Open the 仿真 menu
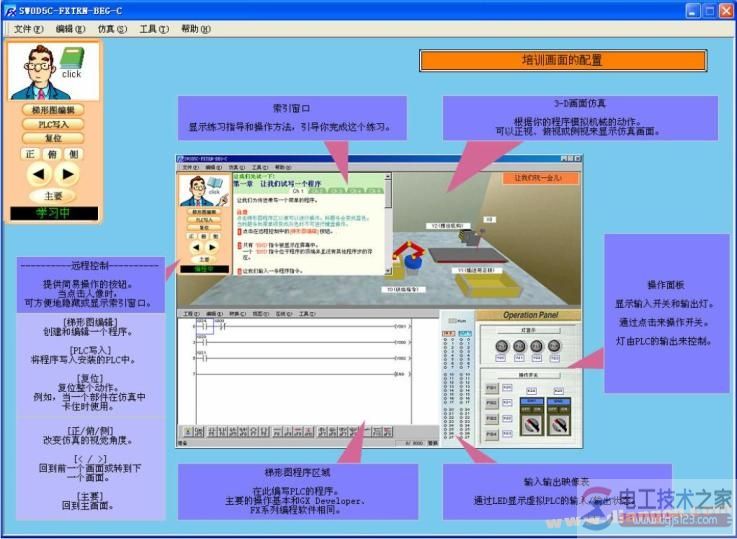The image size is (737, 539). 112,29
